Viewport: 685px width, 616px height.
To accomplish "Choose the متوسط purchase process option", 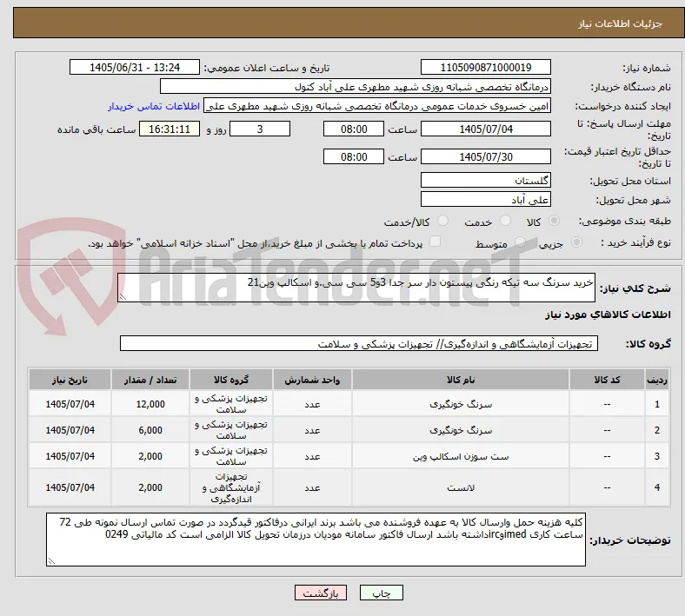I will point(520,242).
